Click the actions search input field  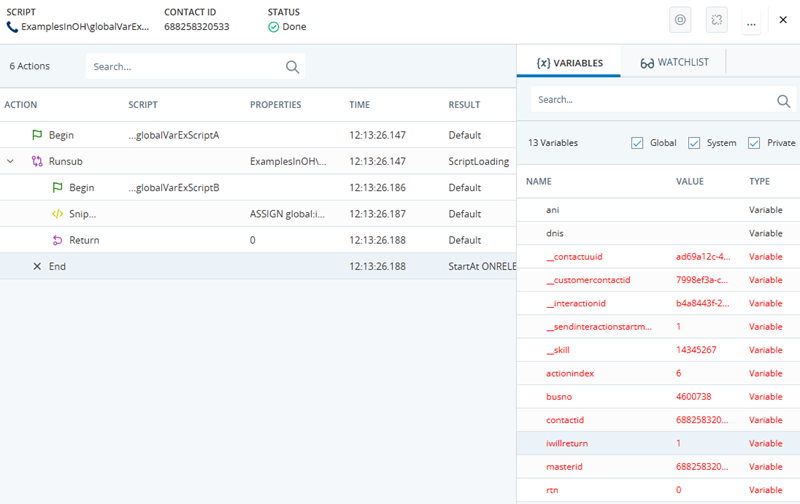pos(185,67)
